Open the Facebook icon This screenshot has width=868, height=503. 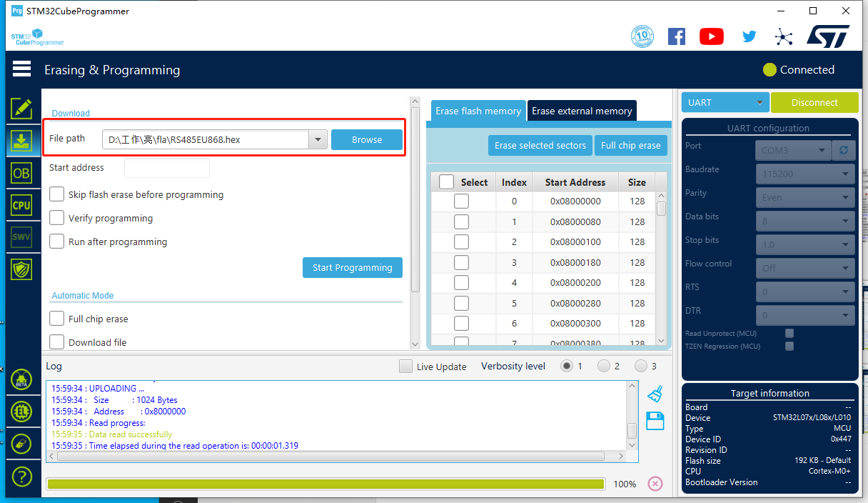tap(677, 36)
